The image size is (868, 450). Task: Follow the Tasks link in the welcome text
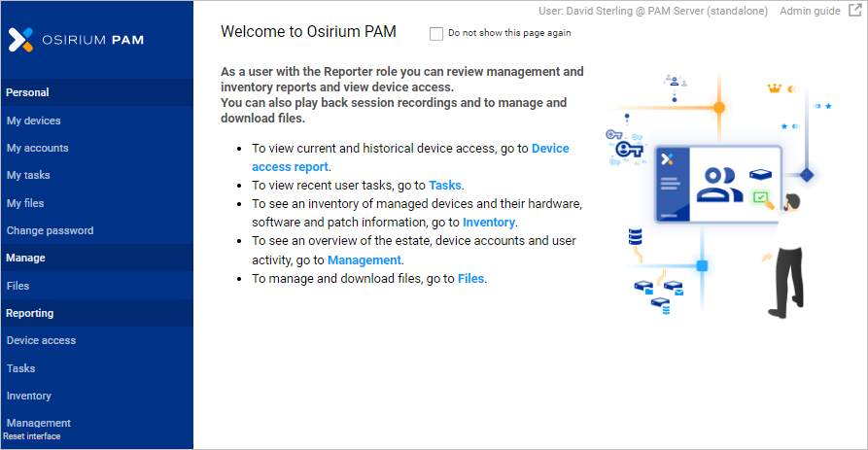[x=445, y=186]
